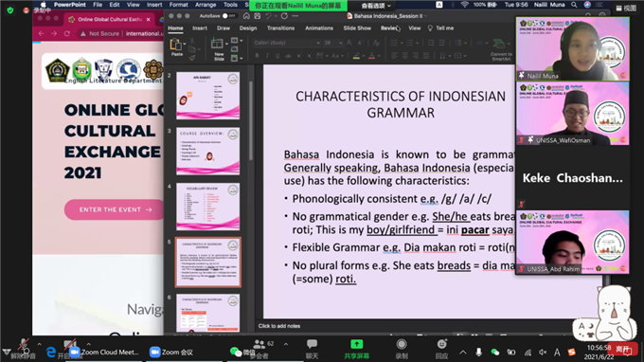
Task: Toggle the Zoom start video camera button
Action: [x=70, y=344]
